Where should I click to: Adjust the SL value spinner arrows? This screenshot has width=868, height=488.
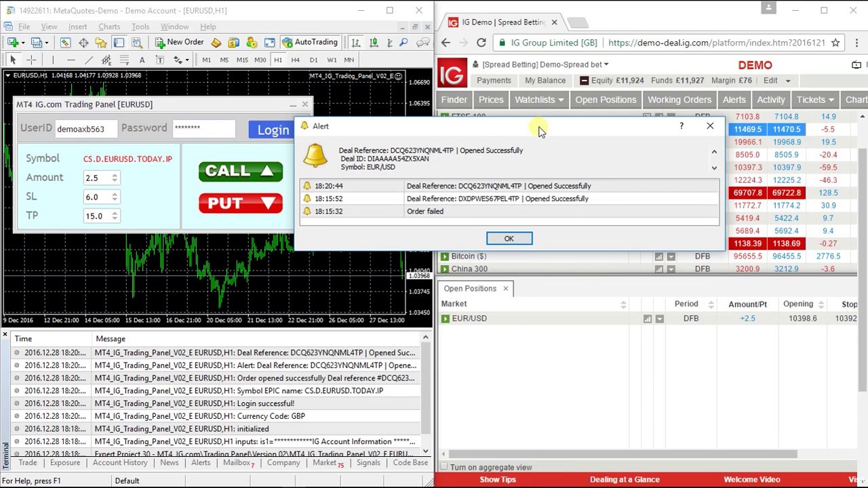click(115, 197)
